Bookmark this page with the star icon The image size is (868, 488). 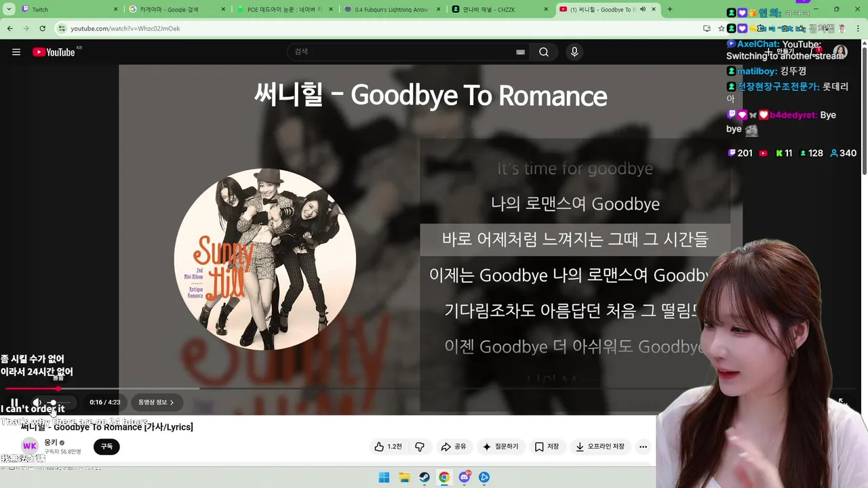pos(722,28)
